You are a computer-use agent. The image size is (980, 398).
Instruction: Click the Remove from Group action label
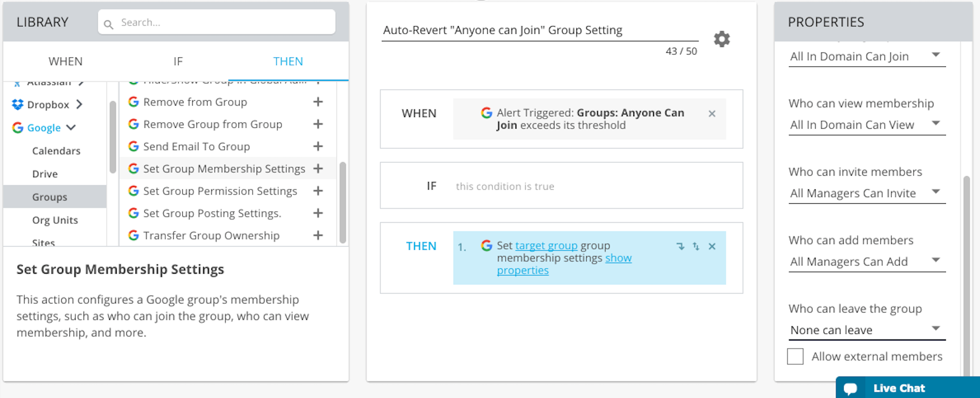[195, 102]
